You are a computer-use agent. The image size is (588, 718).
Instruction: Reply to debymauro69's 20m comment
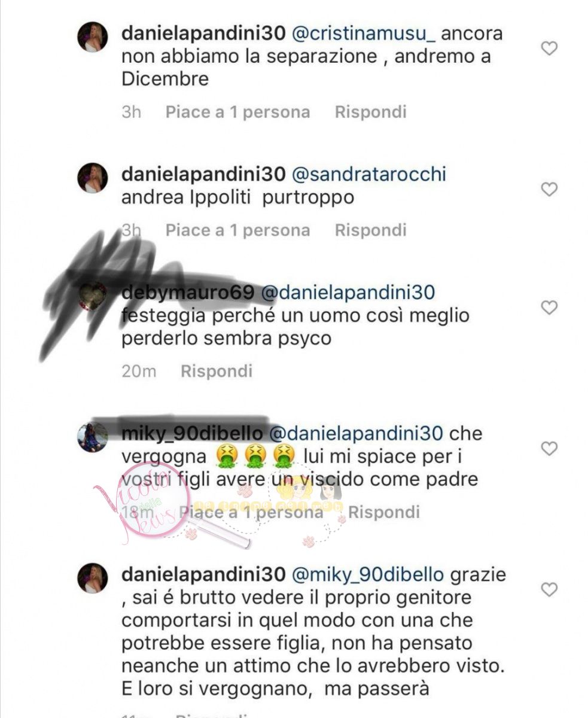pyautogui.click(x=217, y=371)
